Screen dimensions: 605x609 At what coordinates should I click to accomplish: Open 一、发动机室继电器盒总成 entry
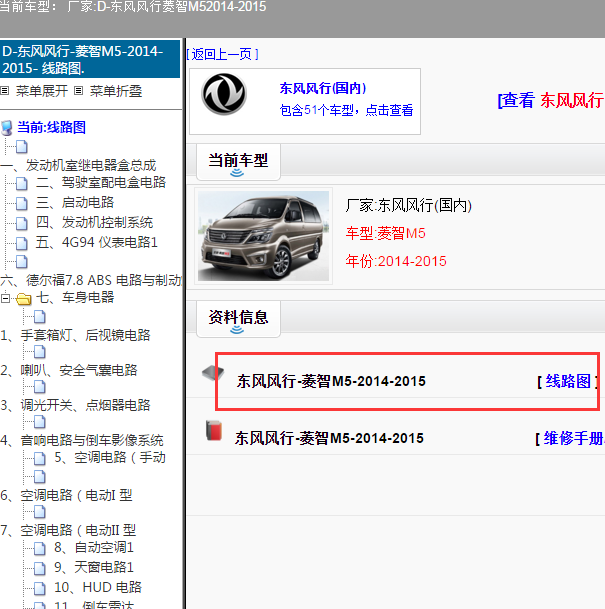tap(78, 165)
